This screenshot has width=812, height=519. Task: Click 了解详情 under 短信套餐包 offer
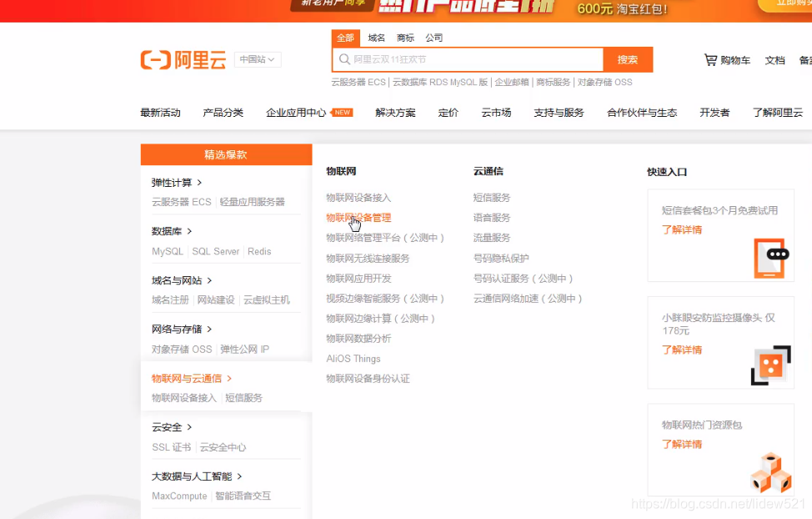click(681, 229)
